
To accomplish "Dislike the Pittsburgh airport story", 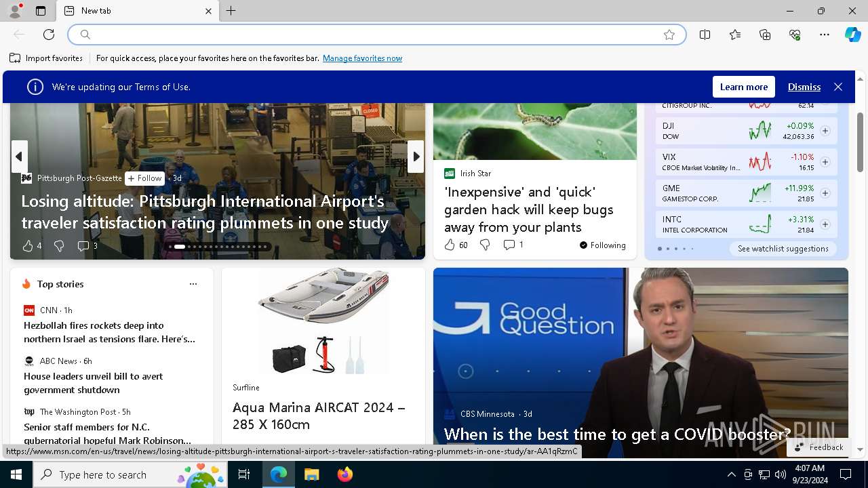I will pyautogui.click(x=59, y=246).
